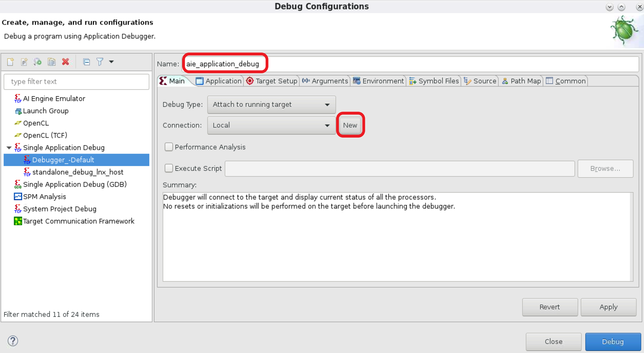The width and height of the screenshot is (644, 353).
Task: Open the Debug Type dropdown
Action: [271, 105]
